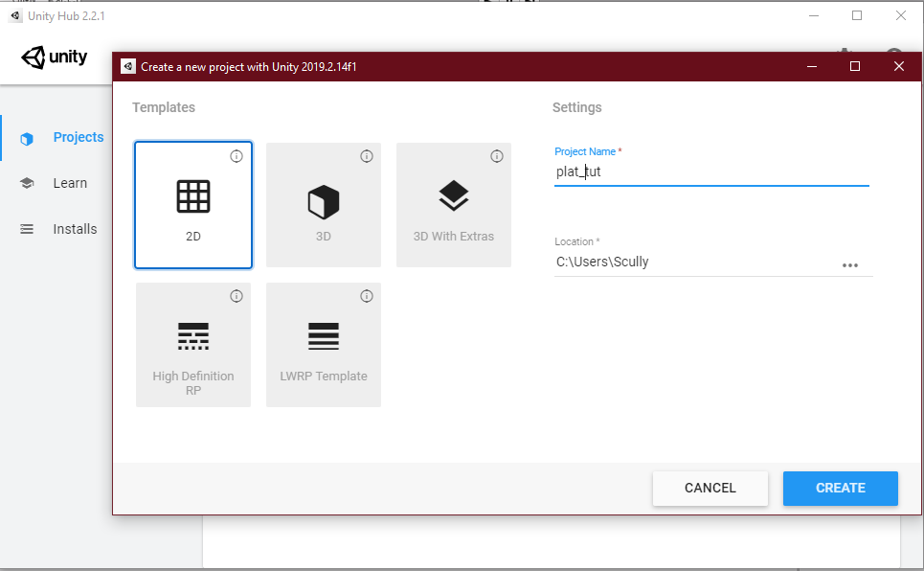
Task: Close the Unity Hub window
Action: click(901, 16)
